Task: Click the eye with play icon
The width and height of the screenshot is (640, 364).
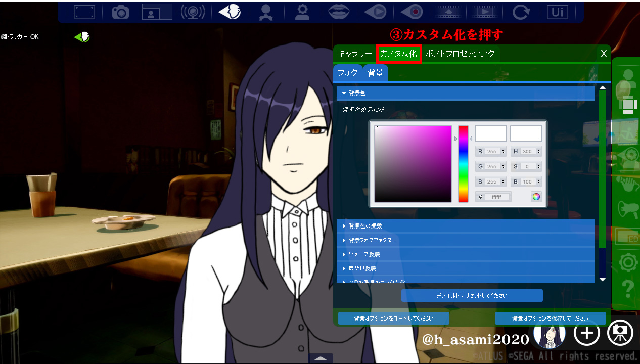Action: pos(375,12)
